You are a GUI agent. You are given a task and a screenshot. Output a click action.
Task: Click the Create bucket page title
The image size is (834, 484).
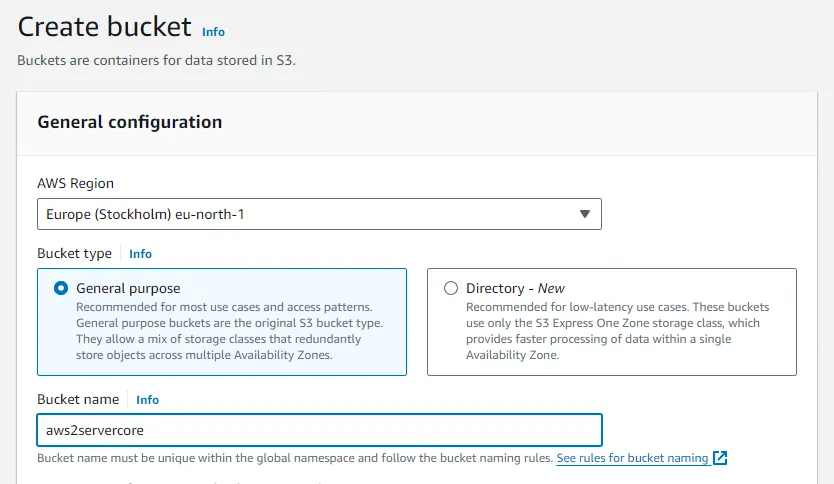[x=103, y=28]
